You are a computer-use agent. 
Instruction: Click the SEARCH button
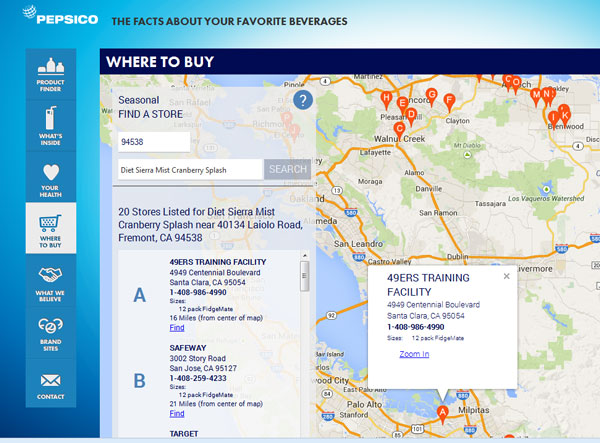(x=287, y=169)
